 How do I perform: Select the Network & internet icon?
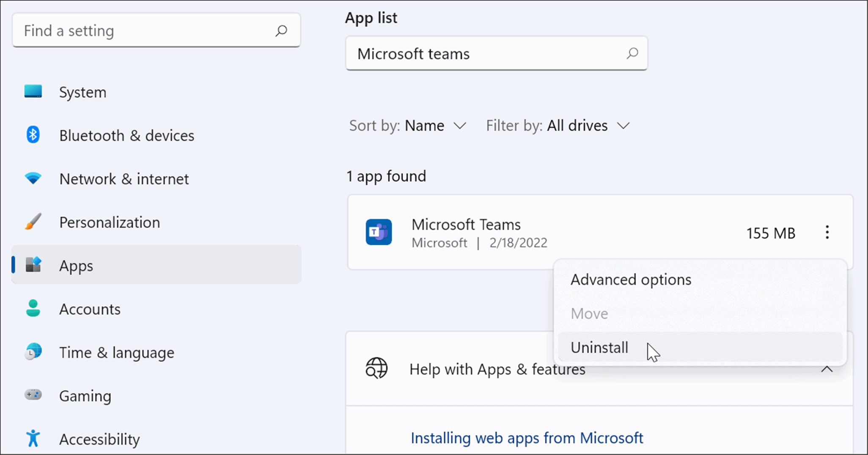(x=32, y=178)
